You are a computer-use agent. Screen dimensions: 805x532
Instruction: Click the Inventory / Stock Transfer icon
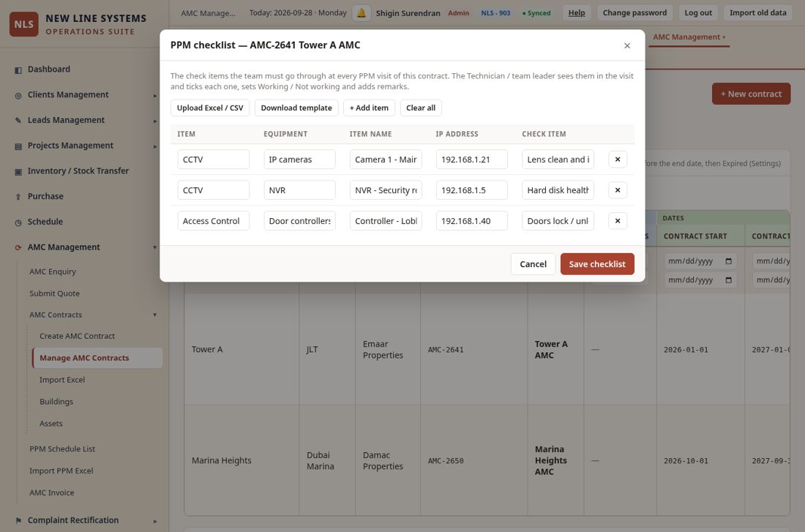(x=18, y=171)
